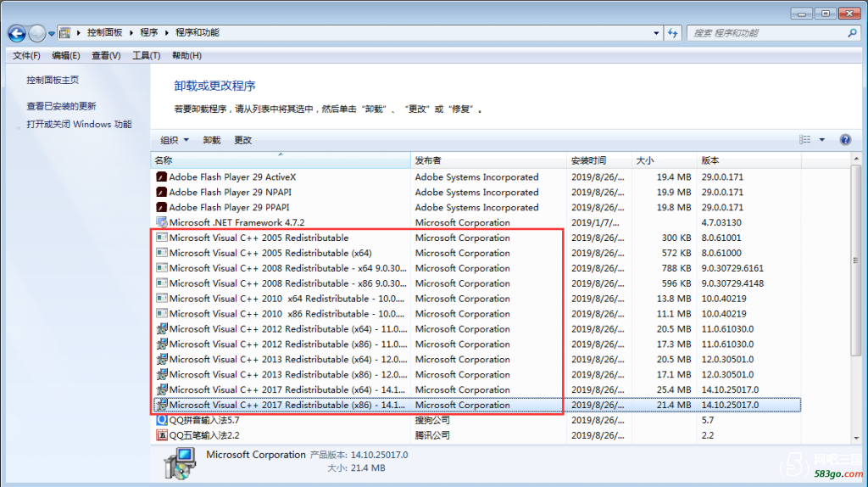Click icon of Visual C++ 2005 Redistributable (x64)
Screen dimensions: 868x487
click(x=162, y=253)
